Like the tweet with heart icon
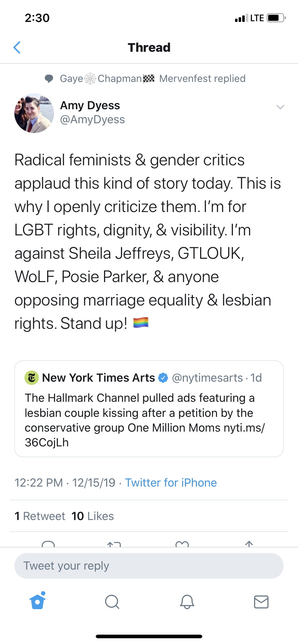298x644 pixels. 182,544
